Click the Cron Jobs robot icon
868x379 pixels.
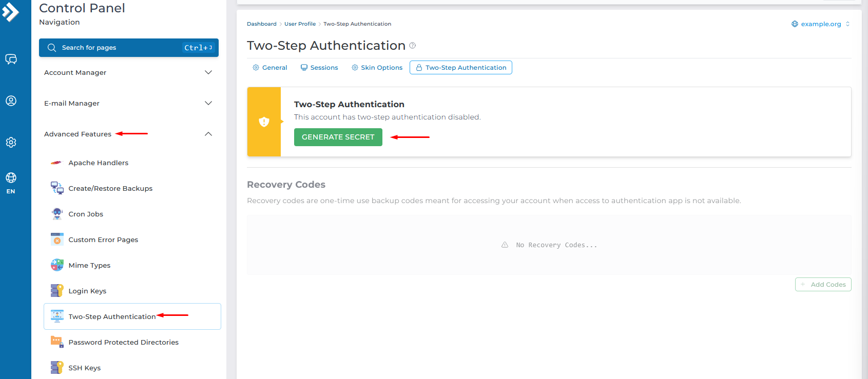(57, 214)
